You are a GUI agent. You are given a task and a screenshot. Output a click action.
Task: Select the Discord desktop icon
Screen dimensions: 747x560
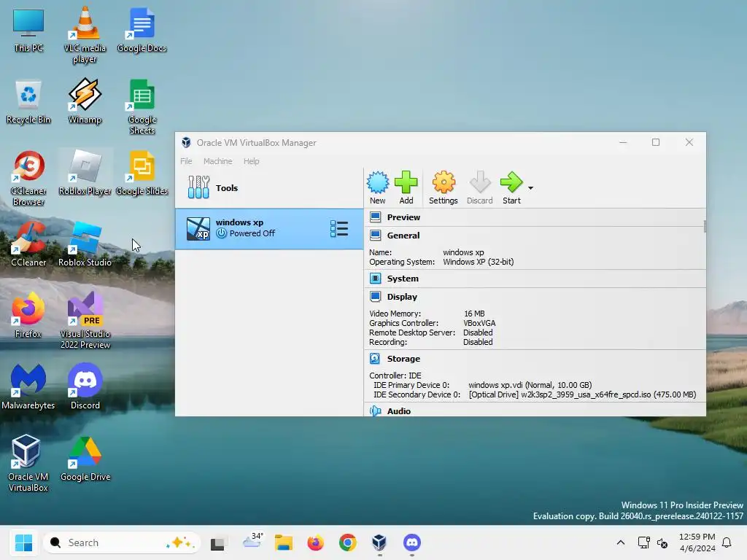(x=85, y=386)
